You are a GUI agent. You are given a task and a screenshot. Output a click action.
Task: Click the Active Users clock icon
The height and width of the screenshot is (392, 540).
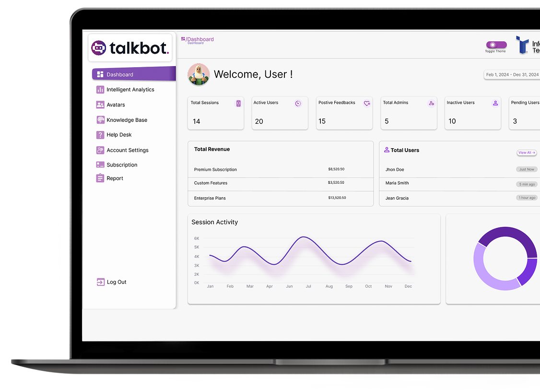point(298,103)
